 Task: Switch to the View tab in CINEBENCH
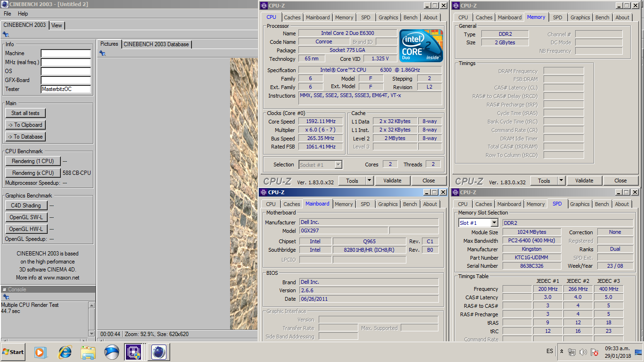pos(57,25)
